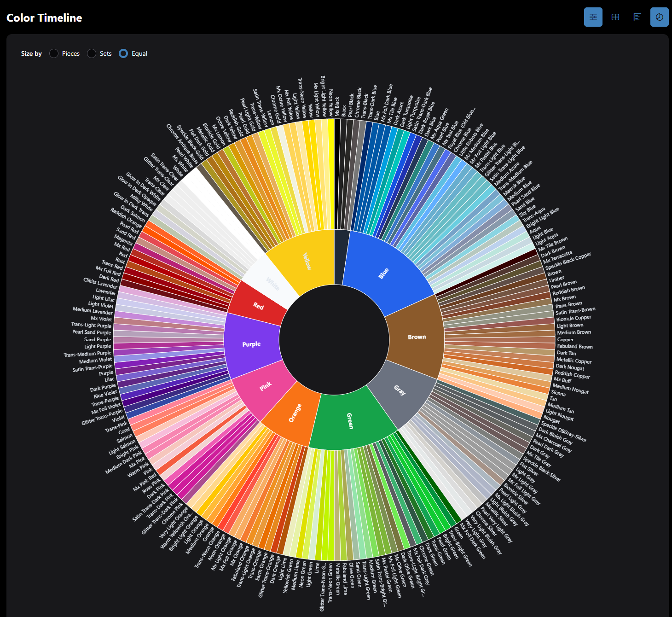
Task: Select the Pieces size-by radio button
Action: coord(54,53)
